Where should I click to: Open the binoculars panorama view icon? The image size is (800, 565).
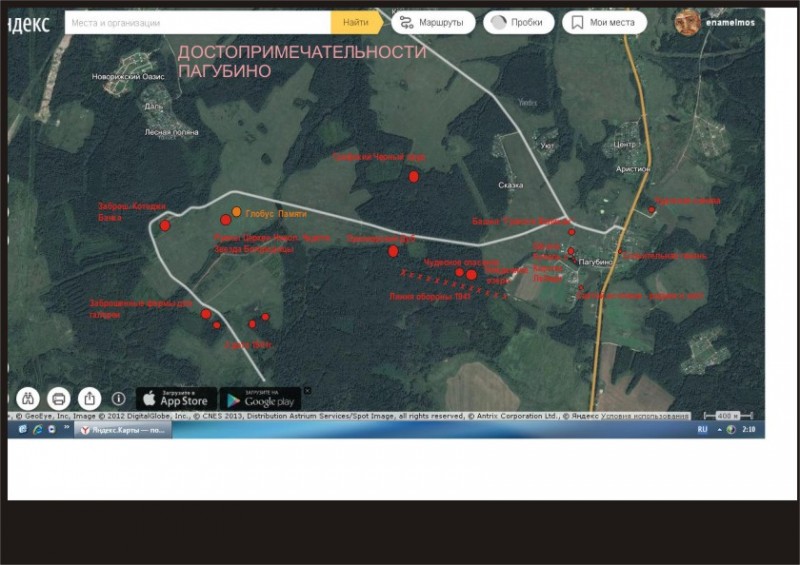click(x=28, y=399)
